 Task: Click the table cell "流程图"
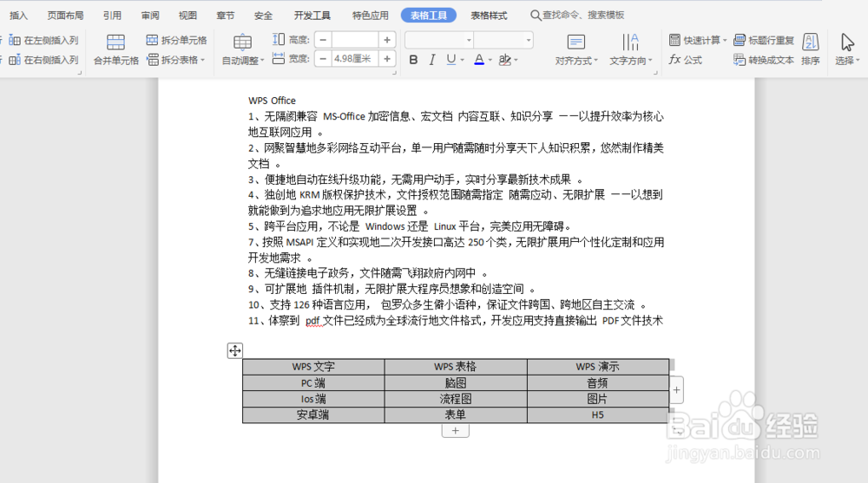(456, 399)
